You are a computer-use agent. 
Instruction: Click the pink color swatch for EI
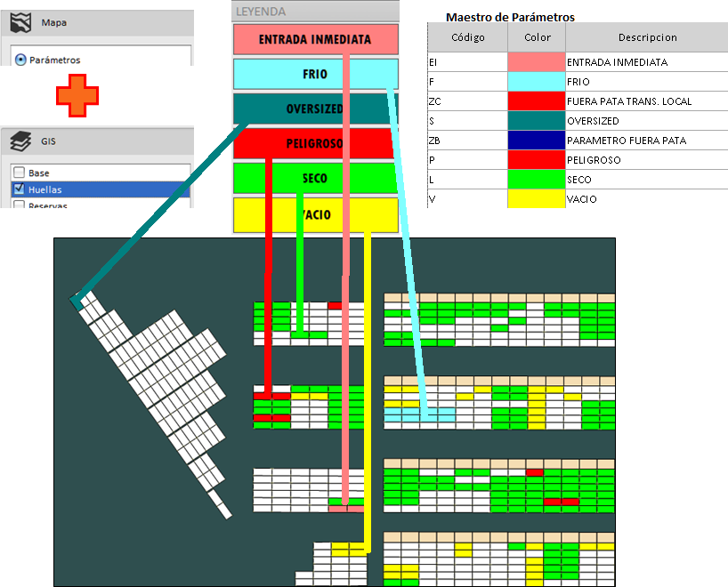click(536, 62)
